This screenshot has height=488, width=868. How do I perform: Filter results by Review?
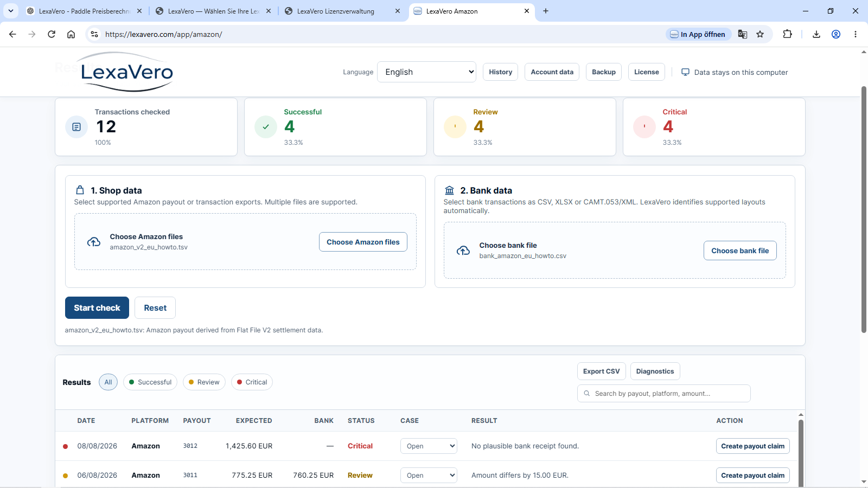(x=204, y=382)
